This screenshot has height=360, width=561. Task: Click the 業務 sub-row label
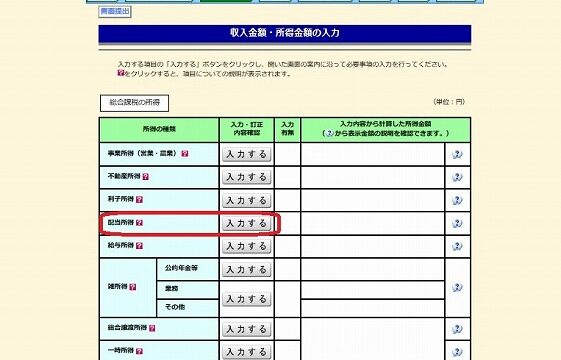coord(171,288)
